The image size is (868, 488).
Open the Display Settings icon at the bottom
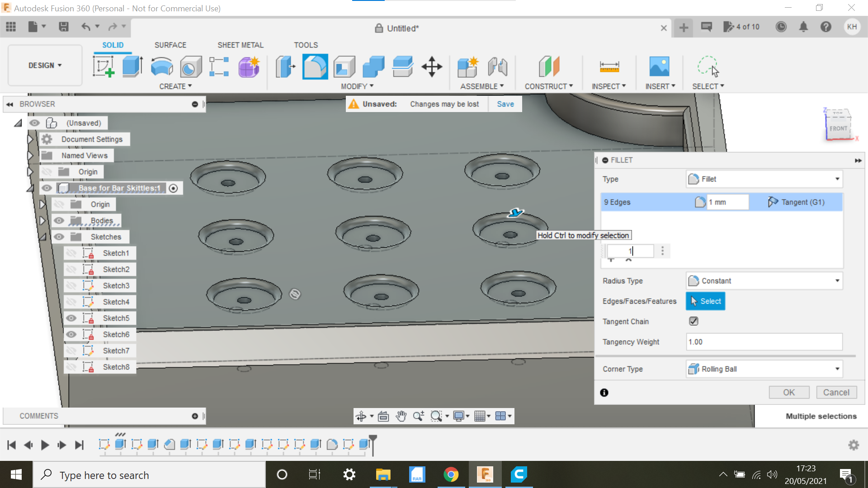(x=459, y=416)
